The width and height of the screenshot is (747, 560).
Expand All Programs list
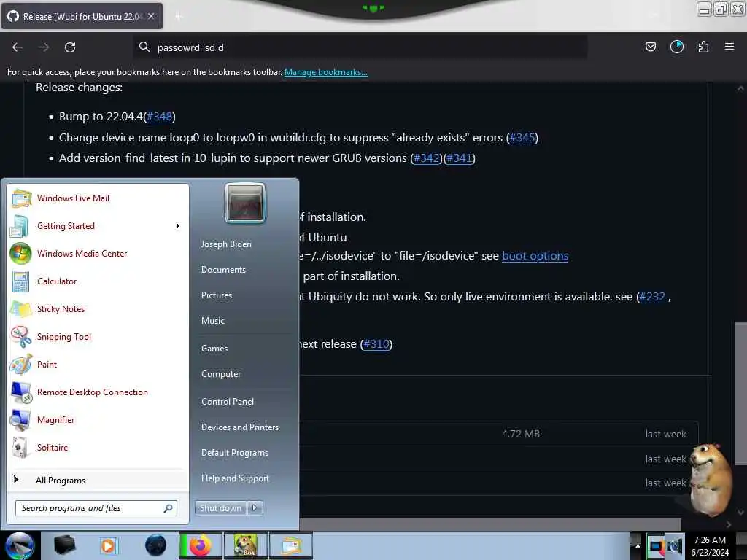tap(61, 481)
